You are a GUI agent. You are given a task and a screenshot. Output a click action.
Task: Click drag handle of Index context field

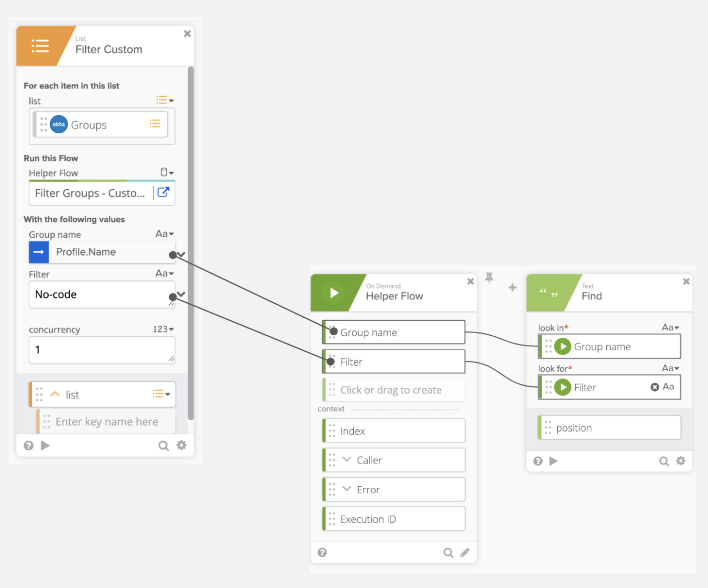[332, 431]
